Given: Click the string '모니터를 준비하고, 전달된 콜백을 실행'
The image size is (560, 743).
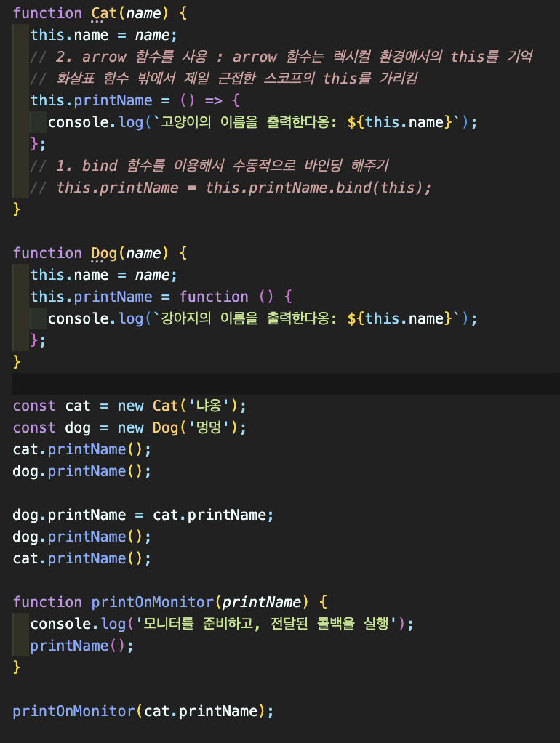Looking at the screenshot, I should (x=265, y=624).
